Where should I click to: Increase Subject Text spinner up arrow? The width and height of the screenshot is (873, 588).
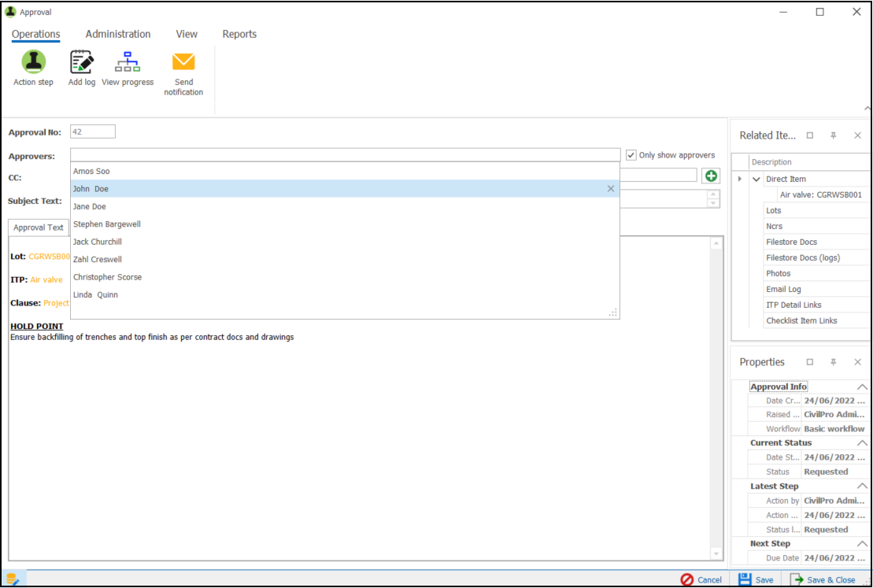tap(713, 194)
